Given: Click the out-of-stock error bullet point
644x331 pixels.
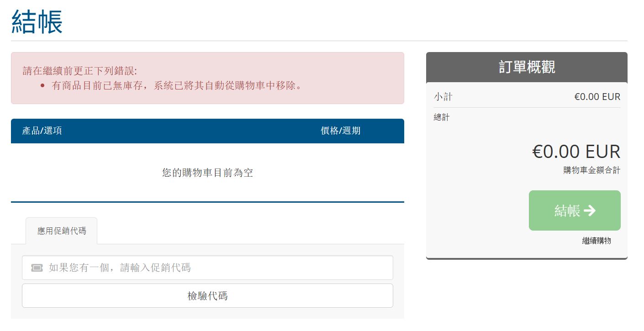Looking at the screenshot, I should coord(177,85).
